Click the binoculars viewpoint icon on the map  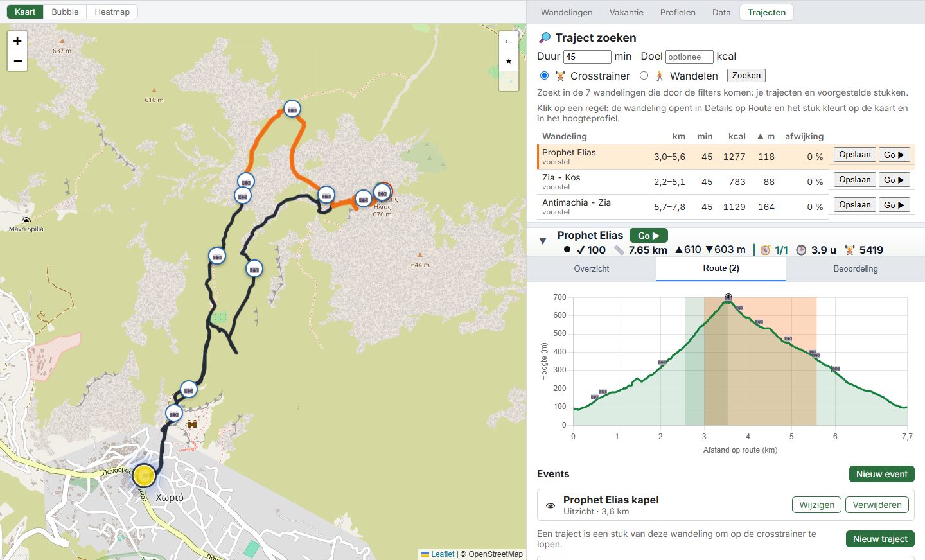click(x=191, y=424)
